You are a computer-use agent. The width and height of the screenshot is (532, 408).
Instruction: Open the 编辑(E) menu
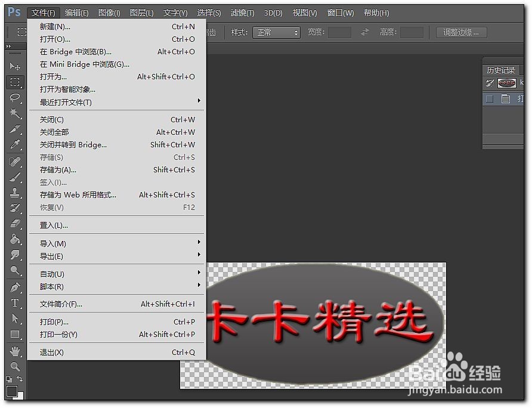[x=77, y=13]
